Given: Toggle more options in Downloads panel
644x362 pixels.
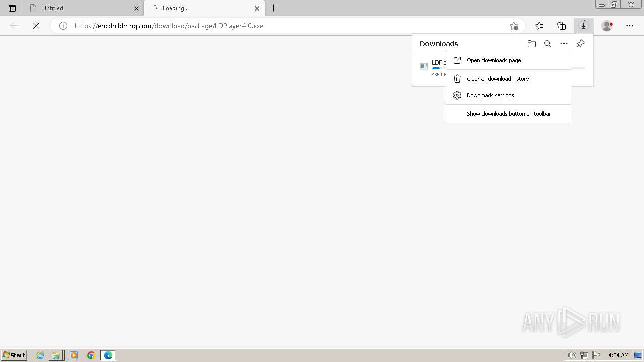Looking at the screenshot, I should (564, 44).
